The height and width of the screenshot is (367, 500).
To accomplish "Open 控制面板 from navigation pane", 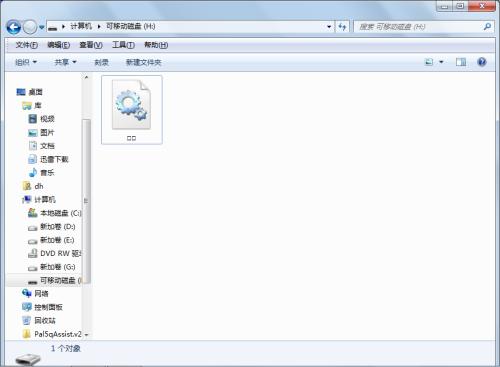I will [x=48, y=307].
